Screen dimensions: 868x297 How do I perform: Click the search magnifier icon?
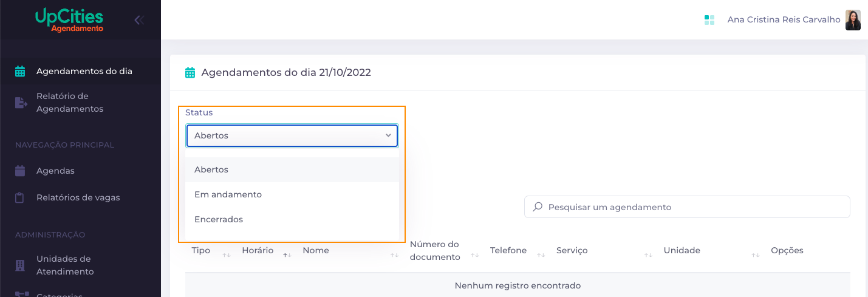point(537,207)
